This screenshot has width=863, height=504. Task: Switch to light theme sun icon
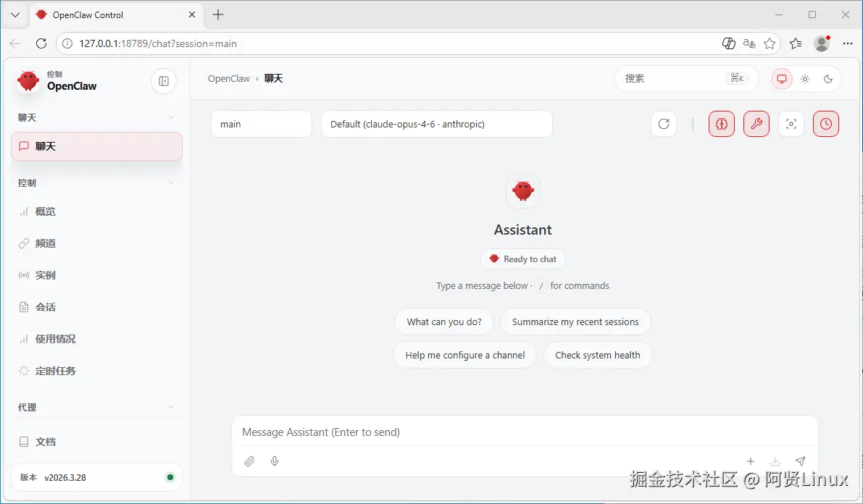[805, 79]
